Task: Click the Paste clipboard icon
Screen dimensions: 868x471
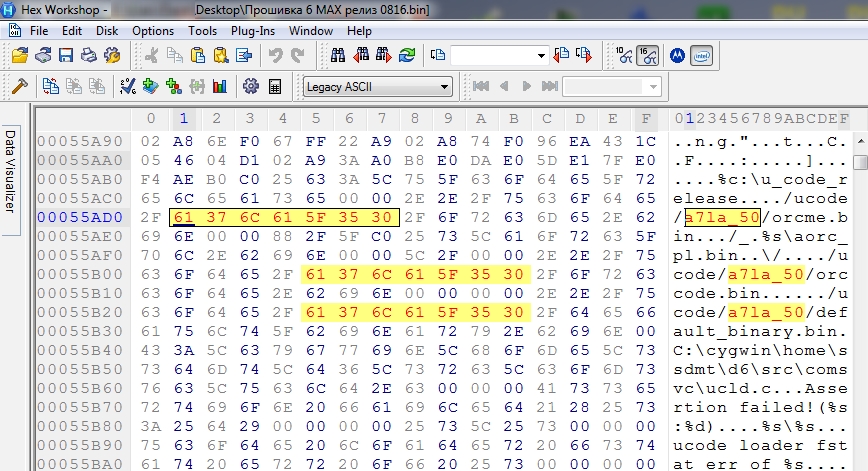Action: [x=196, y=56]
